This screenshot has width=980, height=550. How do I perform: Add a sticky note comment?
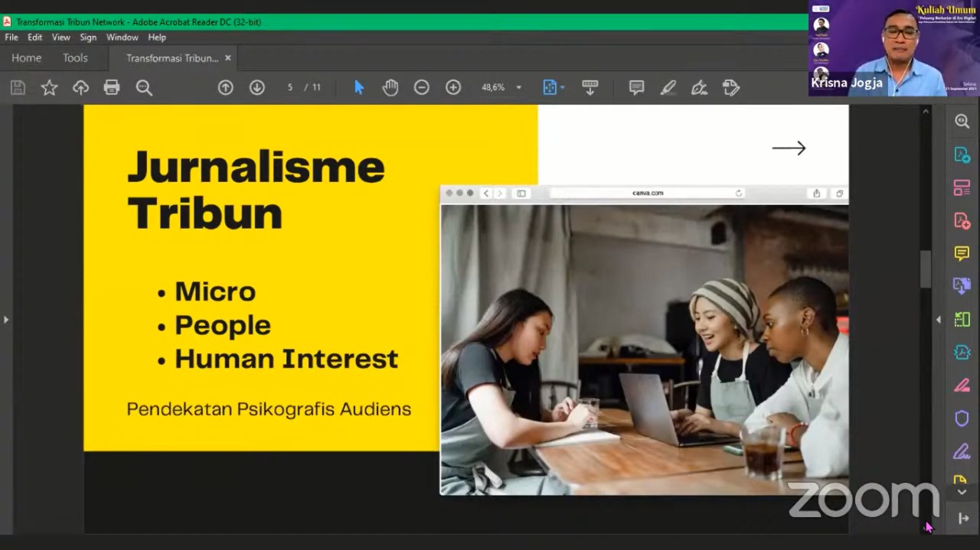click(636, 88)
